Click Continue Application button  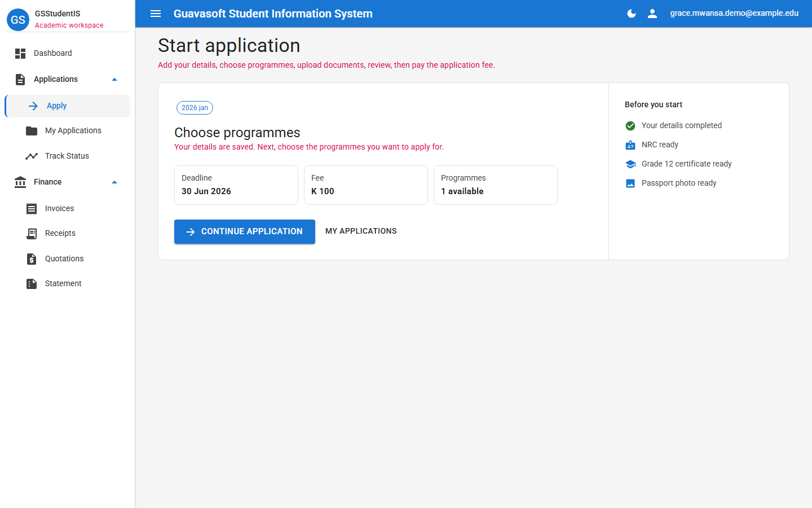coord(245,232)
